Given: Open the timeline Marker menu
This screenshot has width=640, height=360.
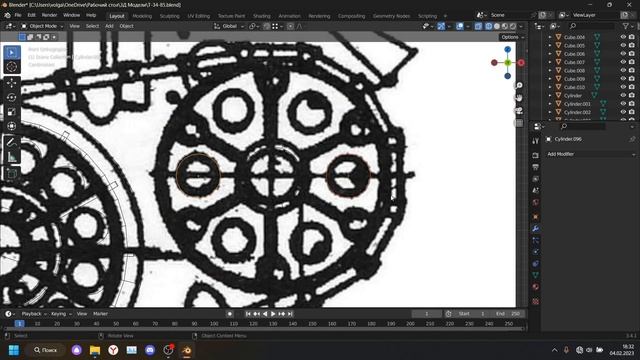Looking at the screenshot, I should pyautogui.click(x=100, y=314).
